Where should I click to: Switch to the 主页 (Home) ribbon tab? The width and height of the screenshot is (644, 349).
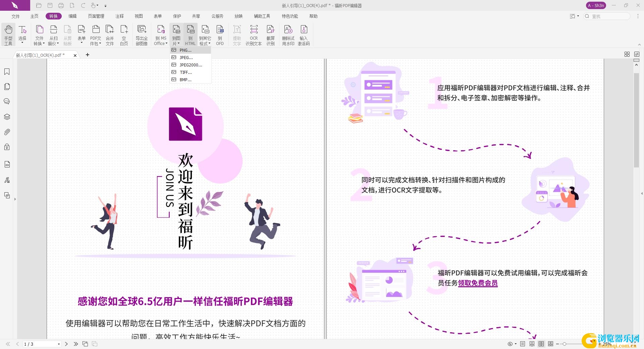click(x=34, y=16)
